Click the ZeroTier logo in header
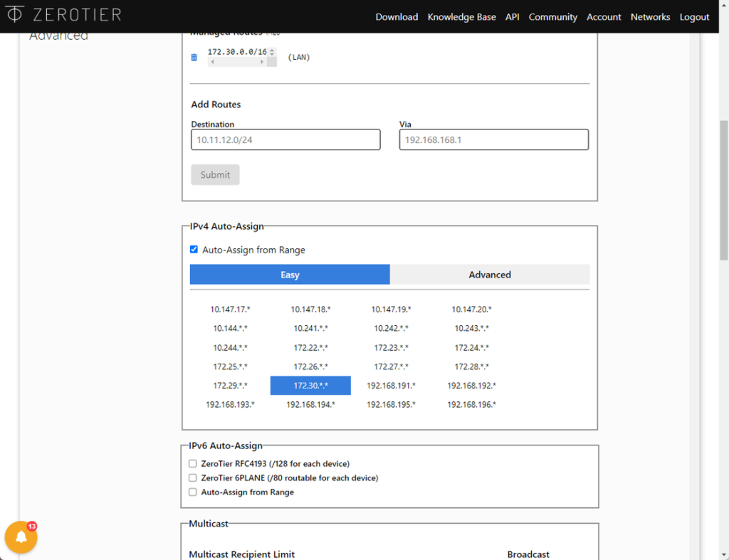This screenshot has height=560, width=729. [x=63, y=15]
